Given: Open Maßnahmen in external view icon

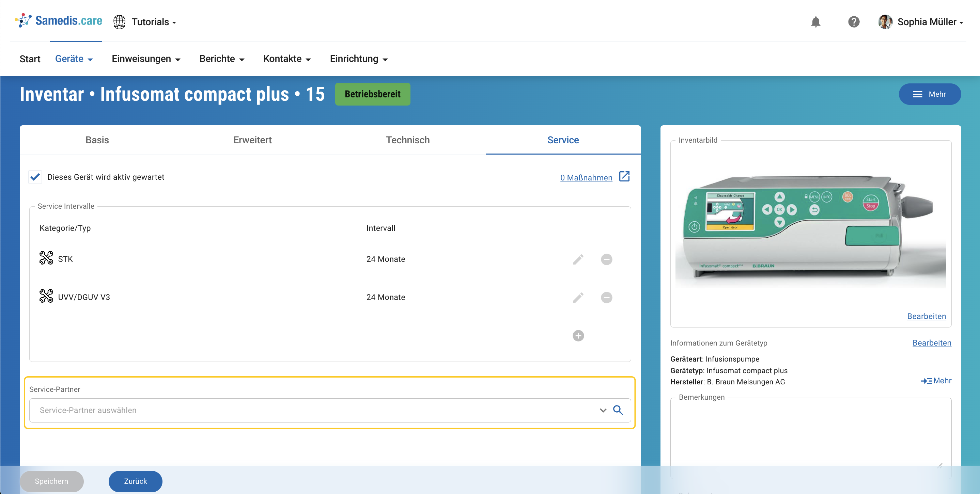Looking at the screenshot, I should pyautogui.click(x=624, y=176).
